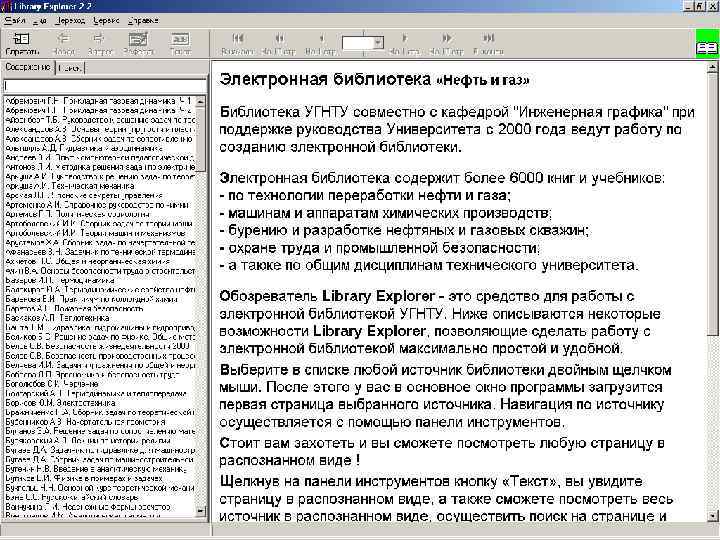The height and width of the screenshot is (540, 720).
Task: Select 'Основы безопасности труда в строительстве'
Action: [x=100, y=271]
